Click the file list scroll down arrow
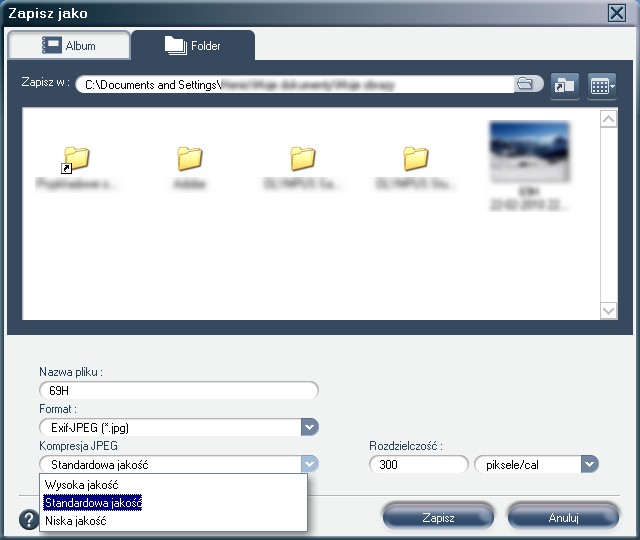The width and height of the screenshot is (640, 540). pos(608,311)
